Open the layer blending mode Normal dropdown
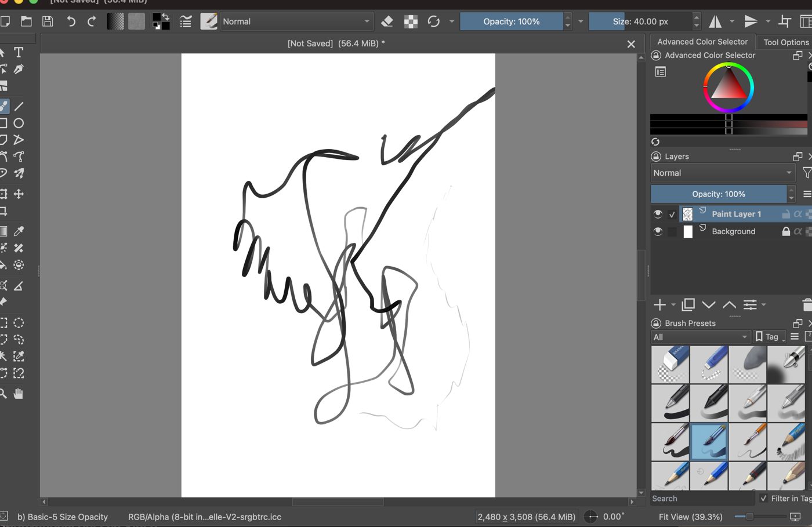This screenshot has width=812, height=527. [x=723, y=173]
